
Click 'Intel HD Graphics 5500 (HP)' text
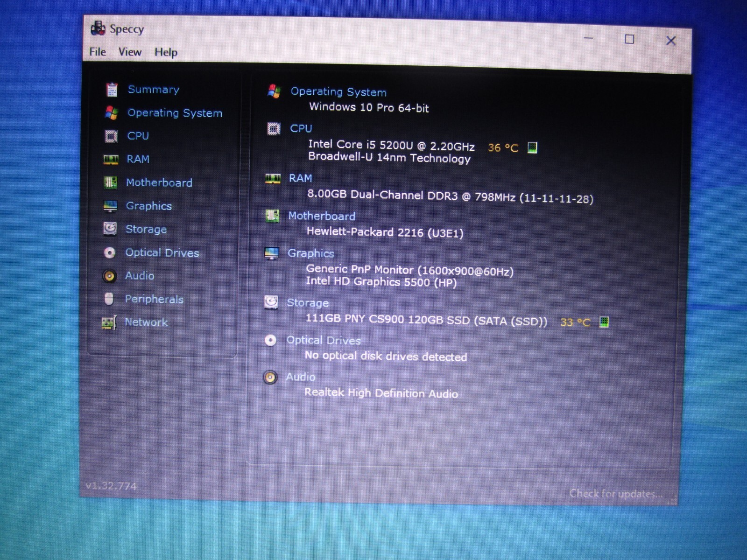[x=381, y=281]
